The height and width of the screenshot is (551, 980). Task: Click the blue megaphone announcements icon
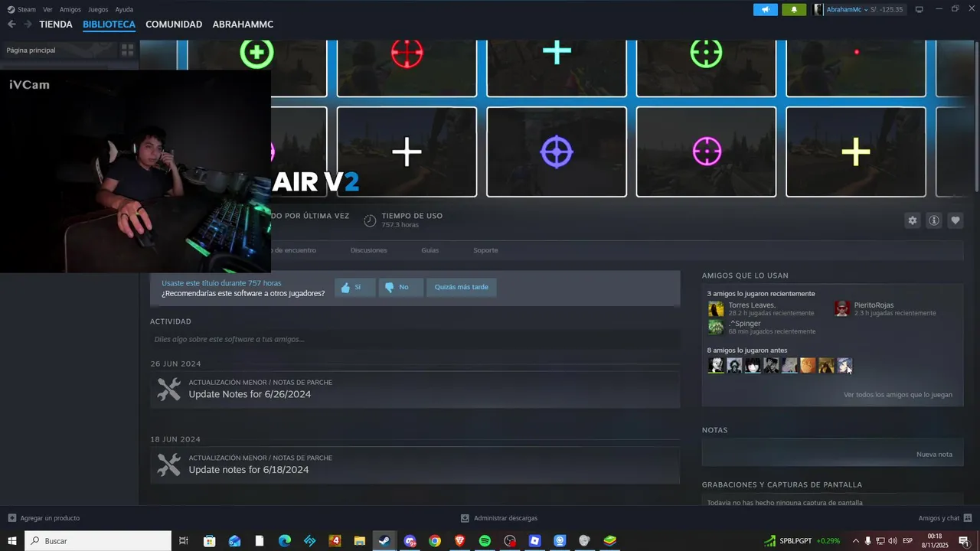point(766,9)
